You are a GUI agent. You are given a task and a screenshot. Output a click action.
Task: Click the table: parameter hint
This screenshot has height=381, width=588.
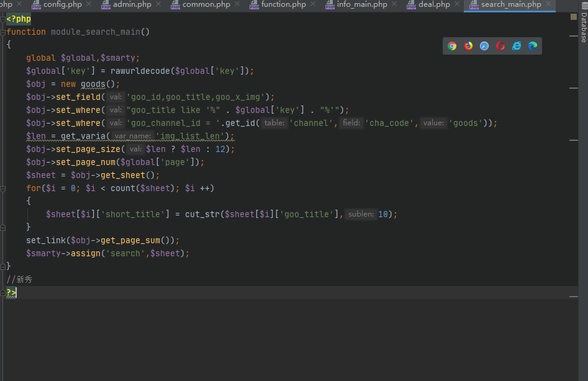pos(274,123)
